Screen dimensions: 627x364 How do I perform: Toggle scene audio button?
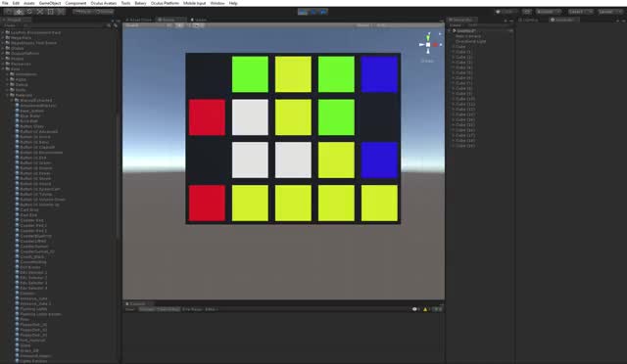click(x=188, y=25)
